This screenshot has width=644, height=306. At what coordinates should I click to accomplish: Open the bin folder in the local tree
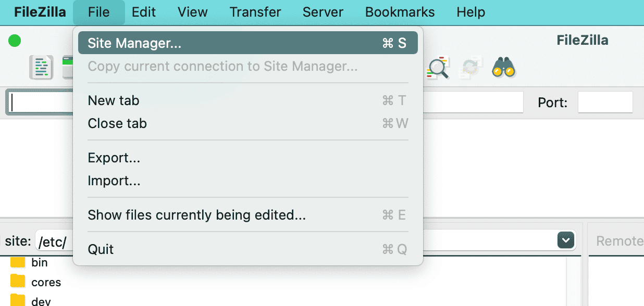tap(40, 262)
